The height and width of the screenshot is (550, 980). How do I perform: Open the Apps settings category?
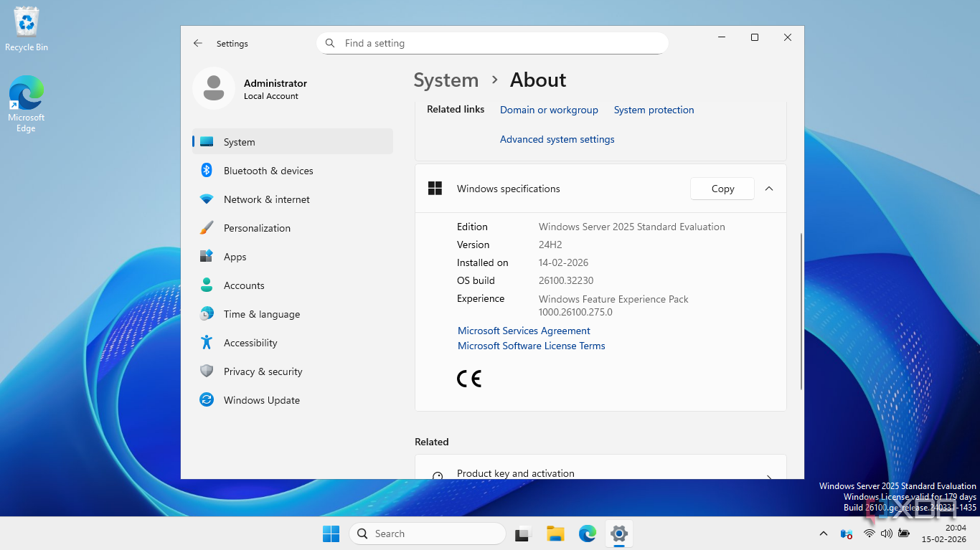(293, 257)
